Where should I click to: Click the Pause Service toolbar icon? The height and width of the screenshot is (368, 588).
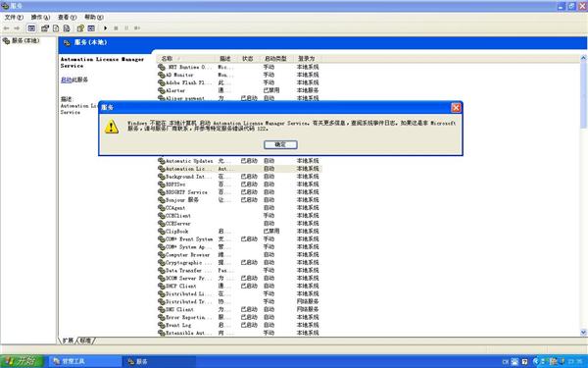click(x=126, y=28)
